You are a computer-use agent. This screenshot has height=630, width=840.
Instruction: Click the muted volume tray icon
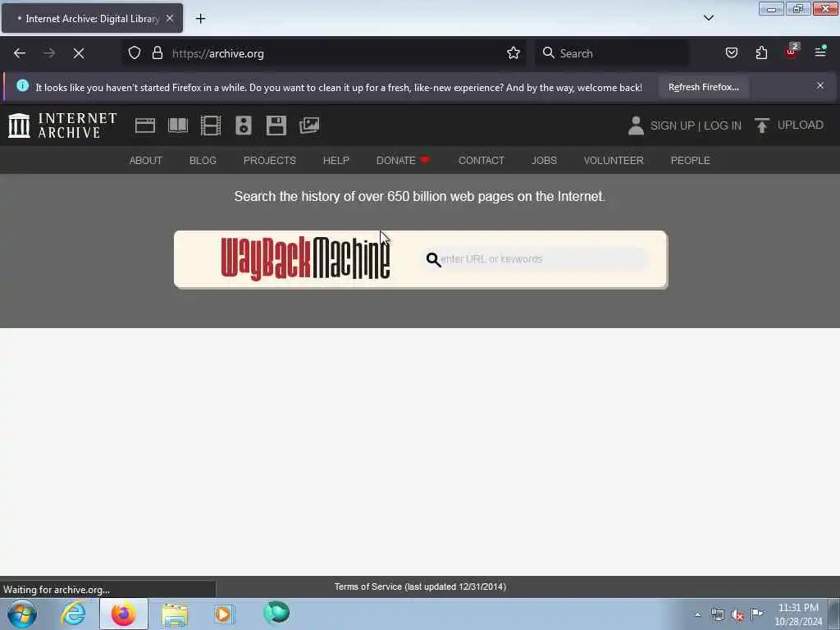pos(737,615)
